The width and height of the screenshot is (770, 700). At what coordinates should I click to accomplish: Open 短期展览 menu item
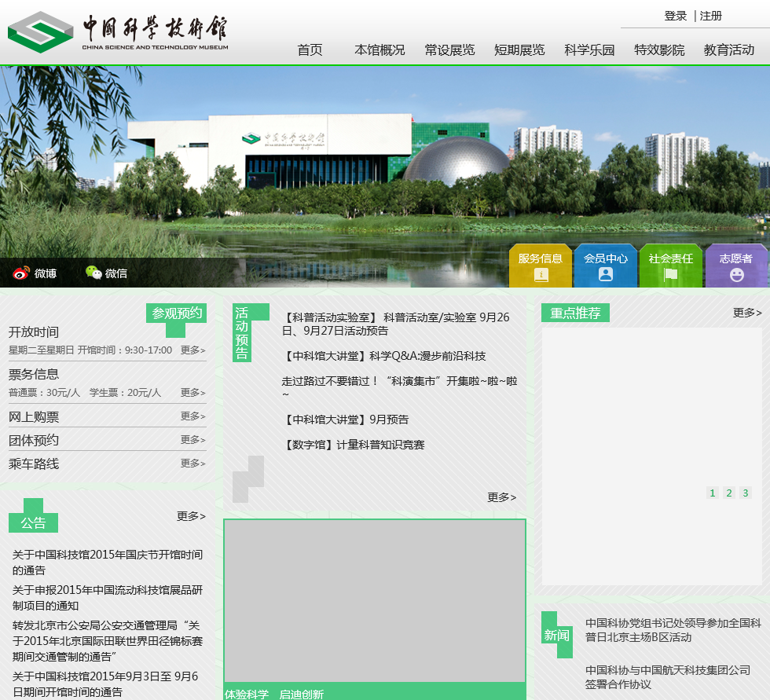pyautogui.click(x=519, y=50)
